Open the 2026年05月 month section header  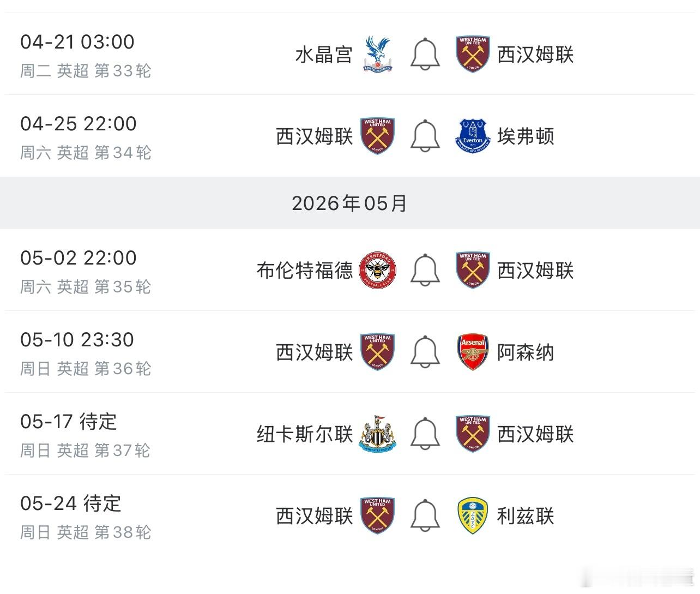[x=349, y=203]
